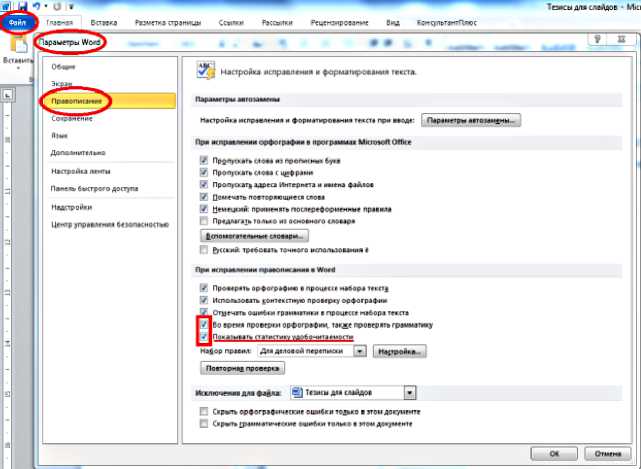Viewport: 641px width, 469px height.
Task: Click Настройка button next to rule set
Action: [399, 352]
